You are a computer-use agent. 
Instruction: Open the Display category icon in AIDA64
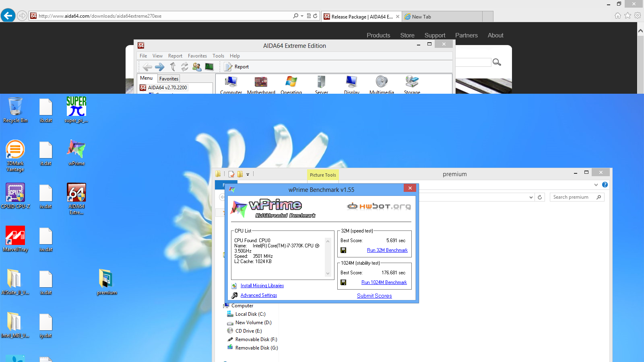coord(351,85)
